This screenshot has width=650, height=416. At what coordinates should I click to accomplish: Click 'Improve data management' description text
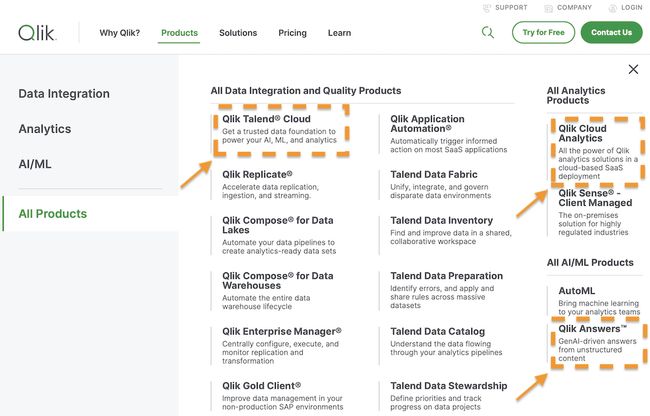282,402
